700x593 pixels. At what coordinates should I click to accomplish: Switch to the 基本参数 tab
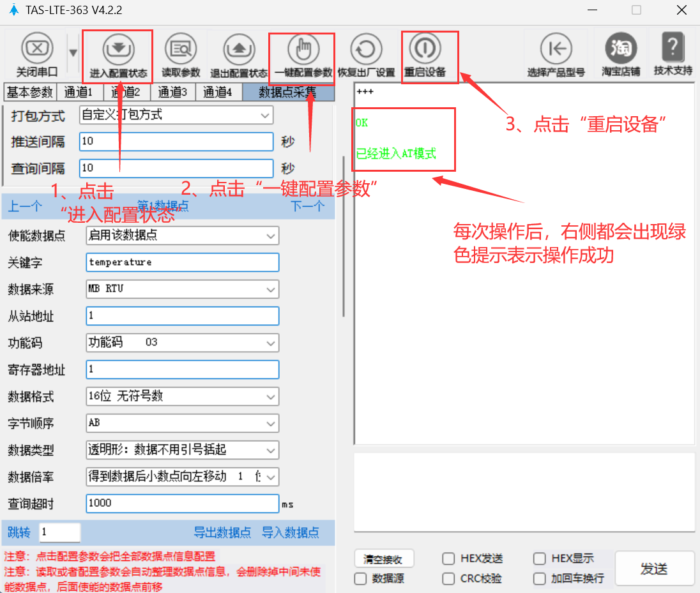point(29,93)
